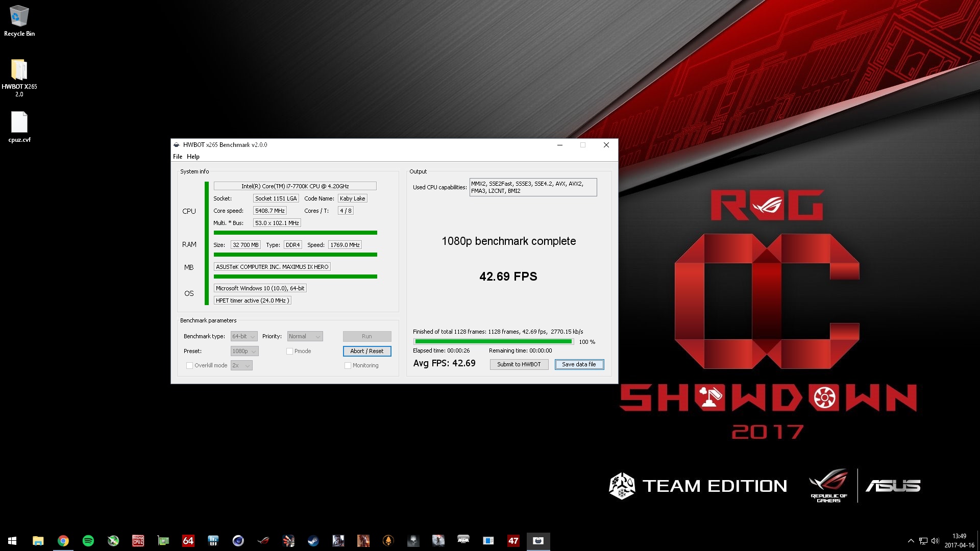Enable the Overkill mode checkbox
The height and width of the screenshot is (551, 980).
[x=189, y=365]
